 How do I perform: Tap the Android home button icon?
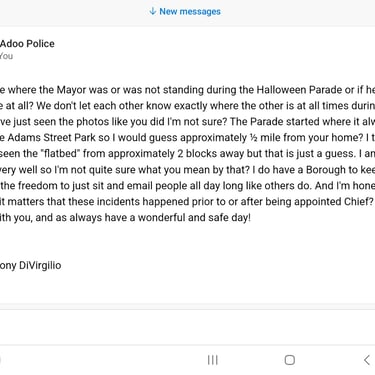(x=290, y=360)
